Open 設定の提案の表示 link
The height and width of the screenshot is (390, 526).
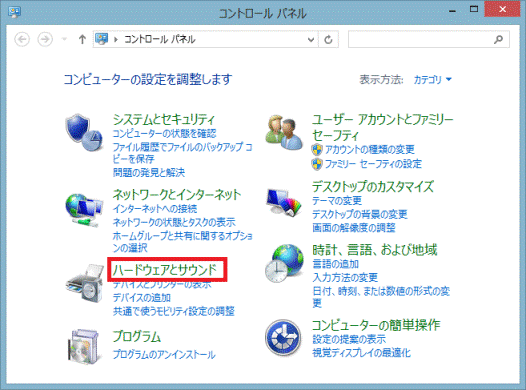tap(349, 339)
